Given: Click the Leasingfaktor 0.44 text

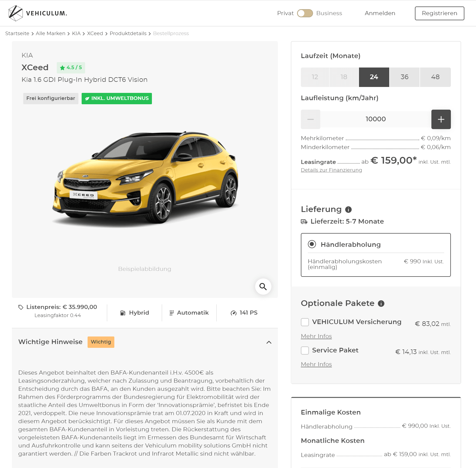Looking at the screenshot, I should [x=58, y=315].
